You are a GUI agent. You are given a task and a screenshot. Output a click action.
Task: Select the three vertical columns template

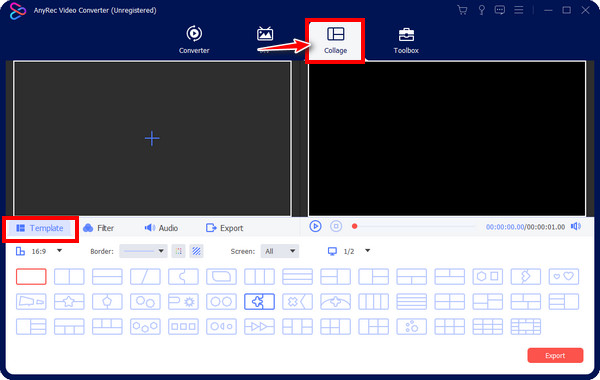click(x=259, y=276)
